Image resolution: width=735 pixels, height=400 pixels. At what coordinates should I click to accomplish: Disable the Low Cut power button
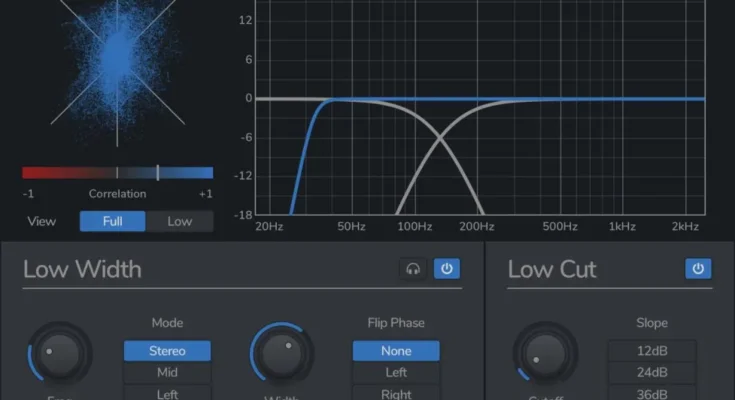[x=698, y=269]
